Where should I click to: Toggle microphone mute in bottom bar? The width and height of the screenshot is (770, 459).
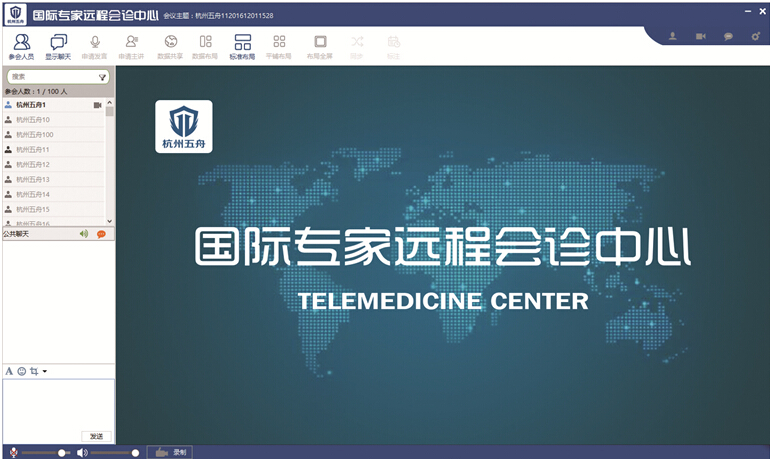coord(11,452)
